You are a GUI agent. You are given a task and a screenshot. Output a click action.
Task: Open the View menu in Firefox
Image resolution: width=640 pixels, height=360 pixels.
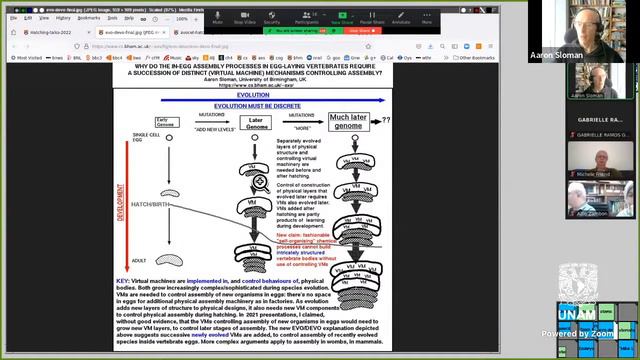[x=44, y=18]
